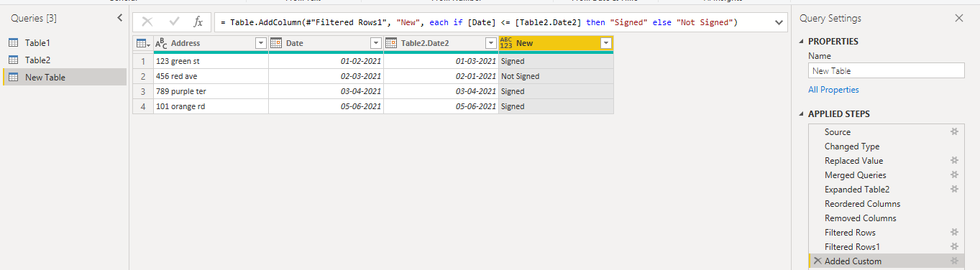This screenshot has height=270, width=980.
Task: Open Expanded Table2 step settings gear
Action: 954,190
